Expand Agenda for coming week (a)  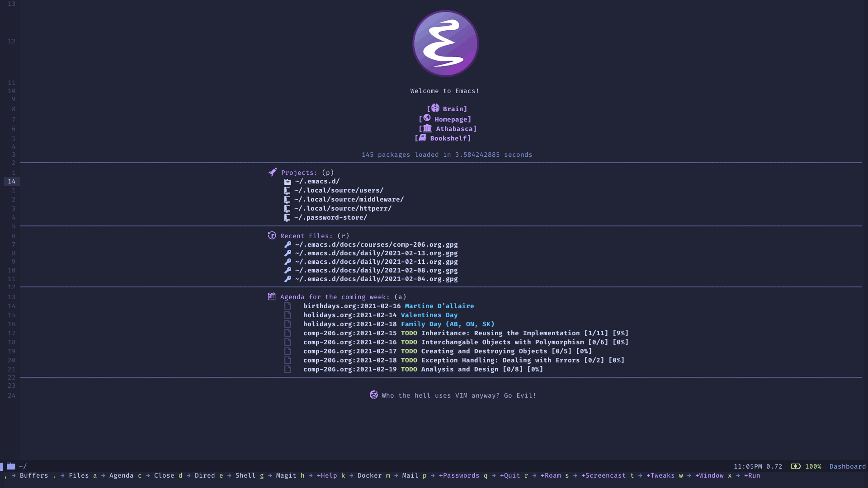pos(335,297)
